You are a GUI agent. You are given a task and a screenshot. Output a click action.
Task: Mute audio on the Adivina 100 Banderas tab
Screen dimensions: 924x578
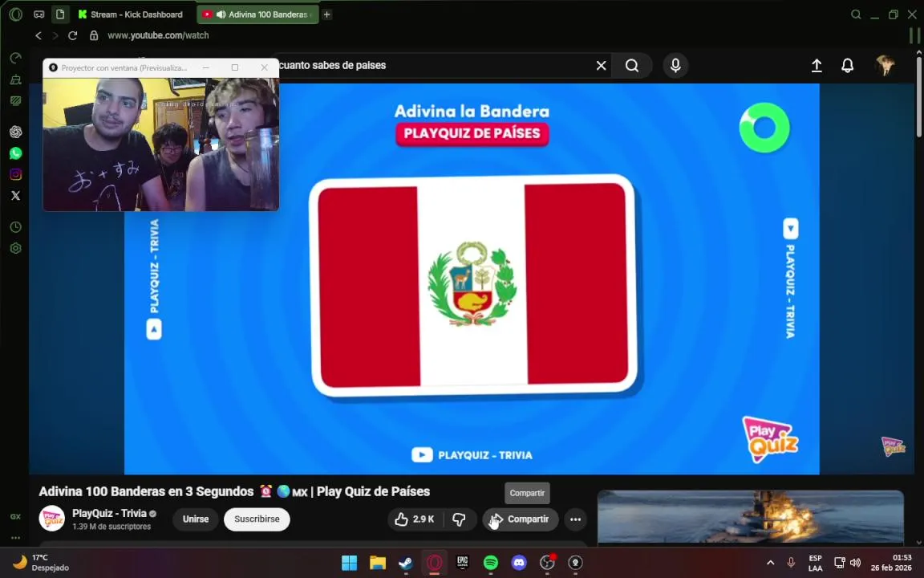pos(221,14)
